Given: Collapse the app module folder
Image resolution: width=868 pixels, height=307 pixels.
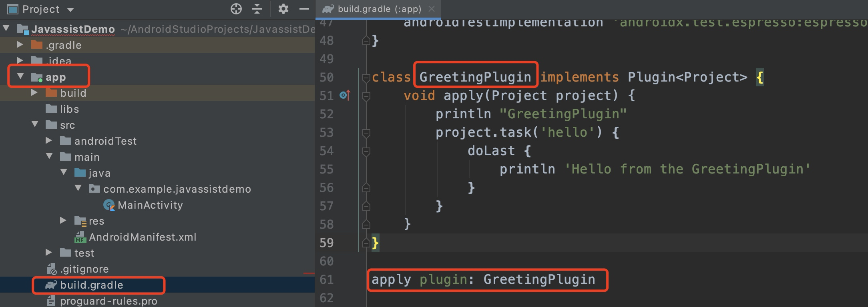Looking at the screenshot, I should [20, 76].
